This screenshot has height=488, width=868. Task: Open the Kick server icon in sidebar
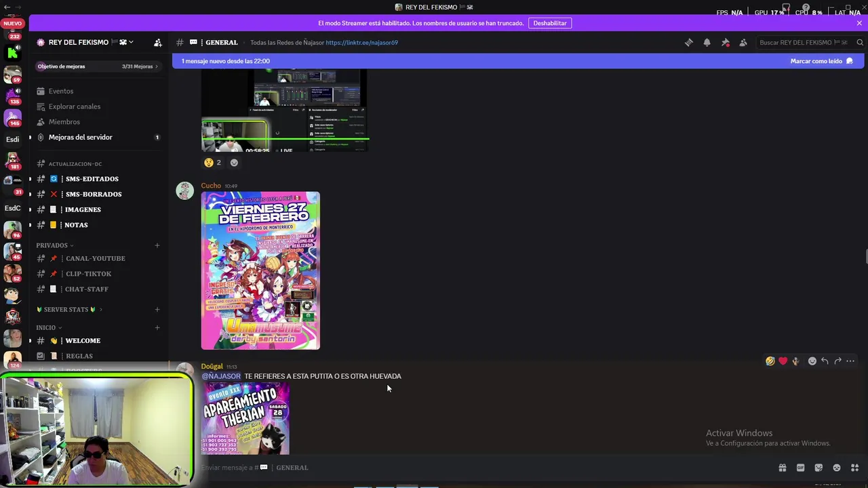12,53
